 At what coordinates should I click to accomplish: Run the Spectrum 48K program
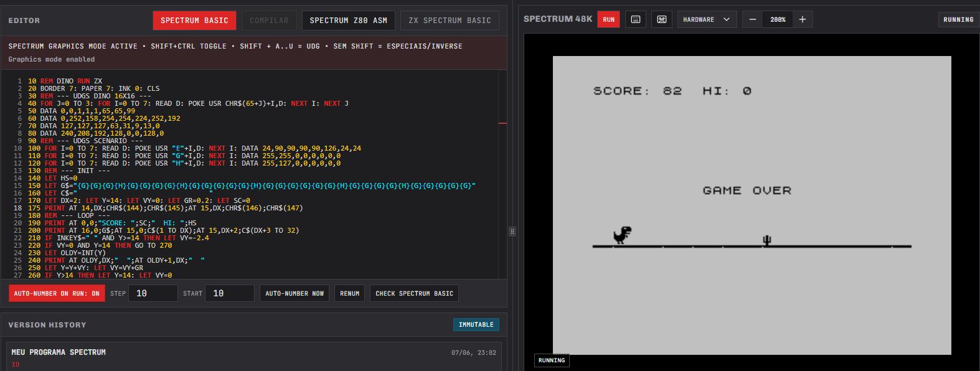[608, 19]
